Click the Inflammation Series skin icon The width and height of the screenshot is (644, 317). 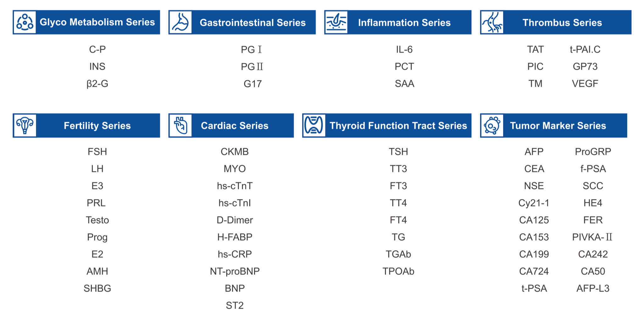(x=336, y=22)
